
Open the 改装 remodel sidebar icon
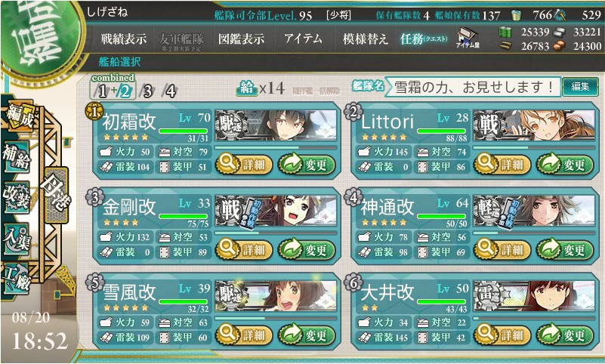[x=16, y=196]
